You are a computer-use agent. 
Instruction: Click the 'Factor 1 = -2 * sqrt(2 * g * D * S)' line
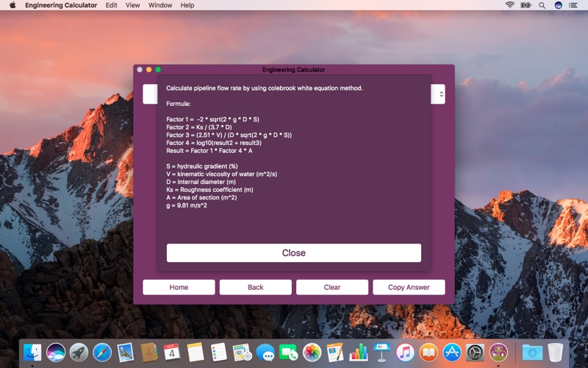pos(212,119)
